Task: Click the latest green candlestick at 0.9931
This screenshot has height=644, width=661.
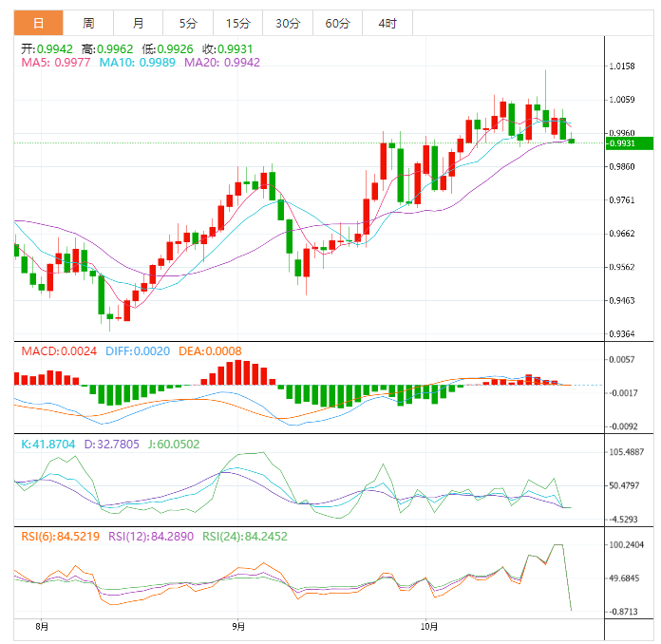Action: [571, 141]
